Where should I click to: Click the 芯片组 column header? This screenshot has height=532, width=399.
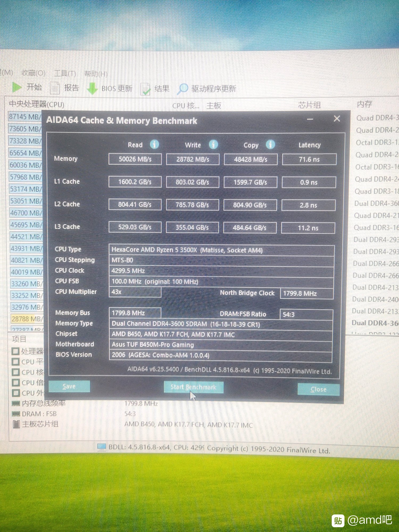point(309,105)
